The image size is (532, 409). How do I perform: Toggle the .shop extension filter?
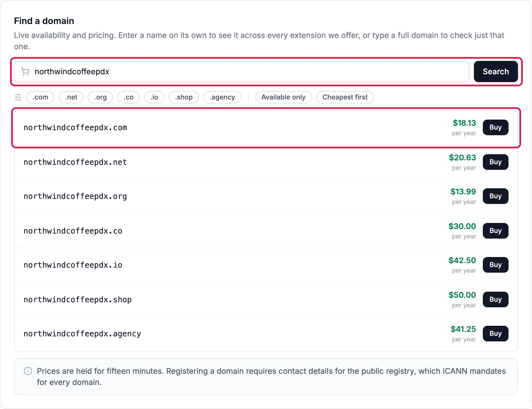tap(184, 97)
